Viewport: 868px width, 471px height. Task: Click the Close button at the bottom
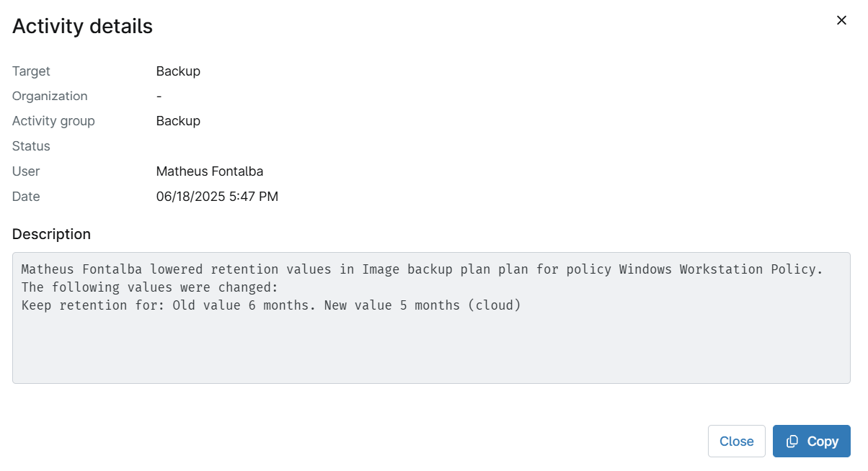tap(736, 441)
